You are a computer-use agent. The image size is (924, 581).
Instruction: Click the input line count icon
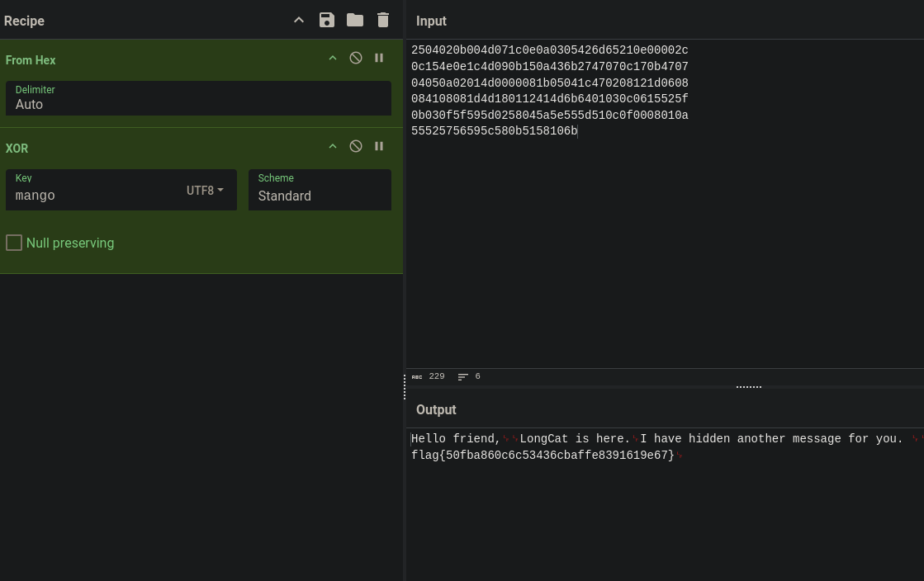coord(463,376)
